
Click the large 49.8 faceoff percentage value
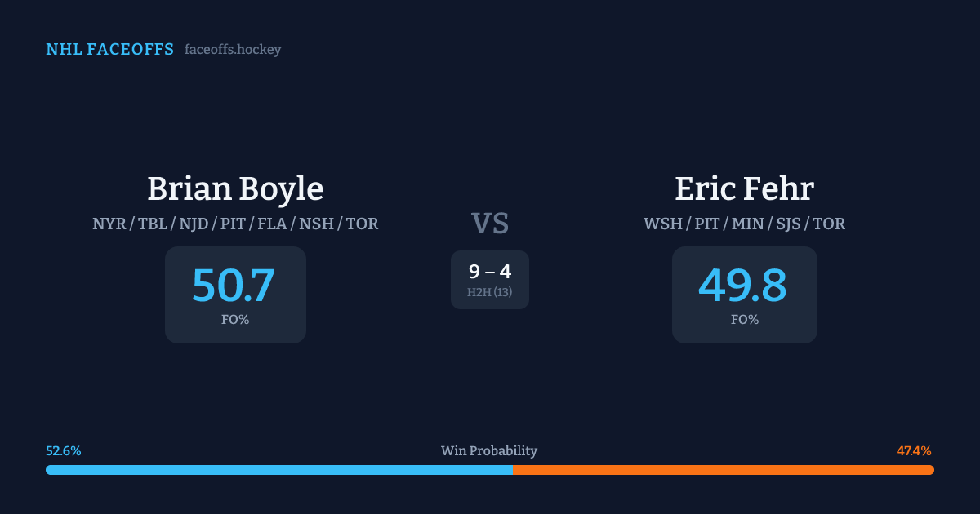[x=742, y=286]
